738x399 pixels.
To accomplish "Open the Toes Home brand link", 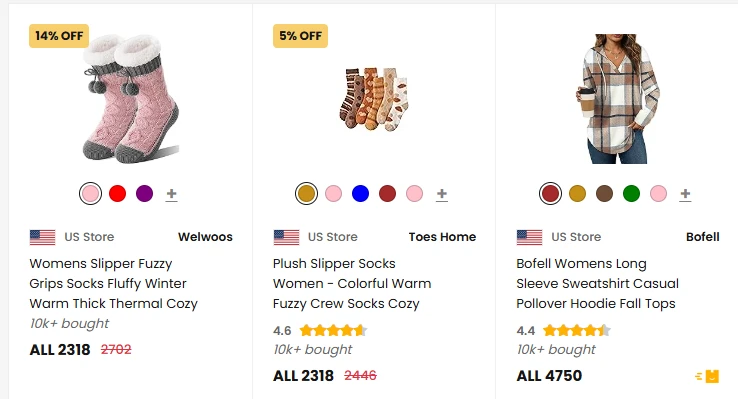I will pos(442,237).
